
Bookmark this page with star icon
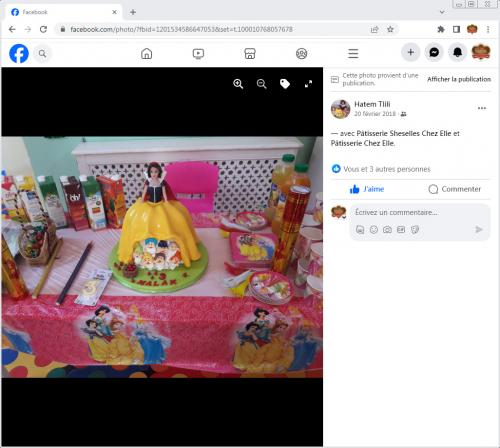click(x=390, y=29)
